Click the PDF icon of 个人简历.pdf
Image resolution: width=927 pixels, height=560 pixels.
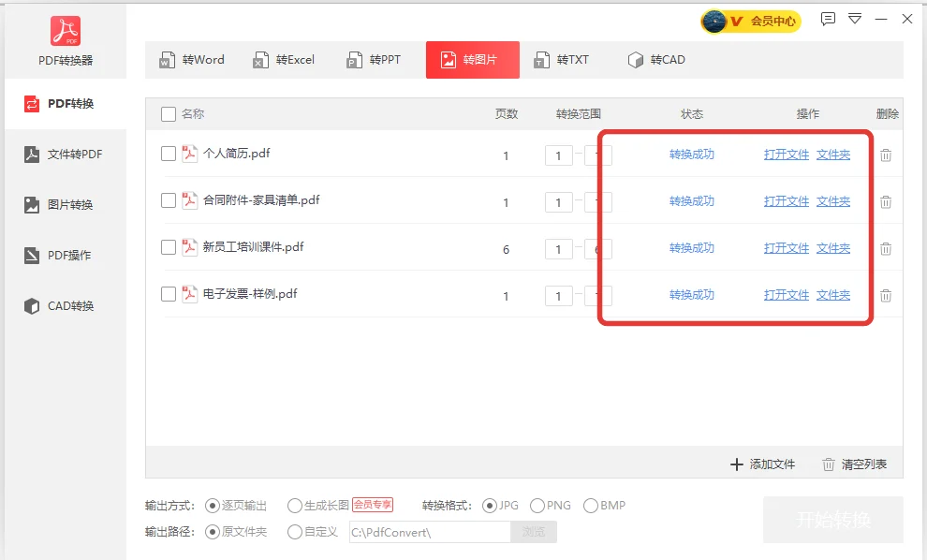[189, 154]
